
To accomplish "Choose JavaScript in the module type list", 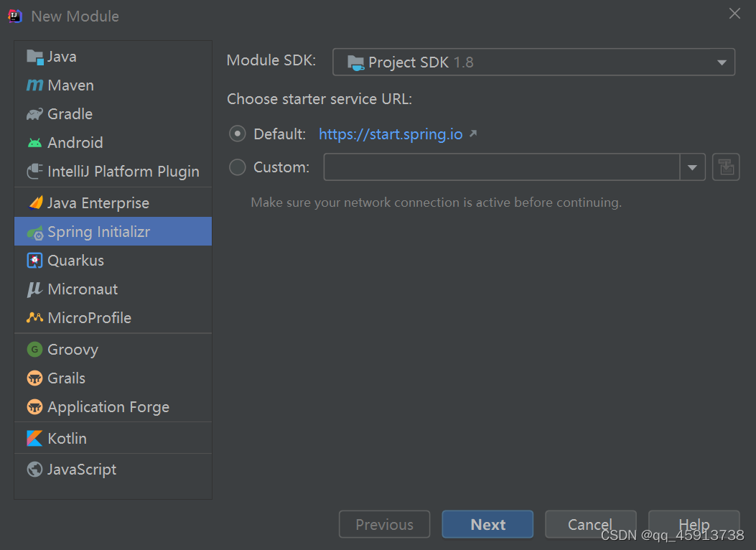I will click(x=113, y=470).
